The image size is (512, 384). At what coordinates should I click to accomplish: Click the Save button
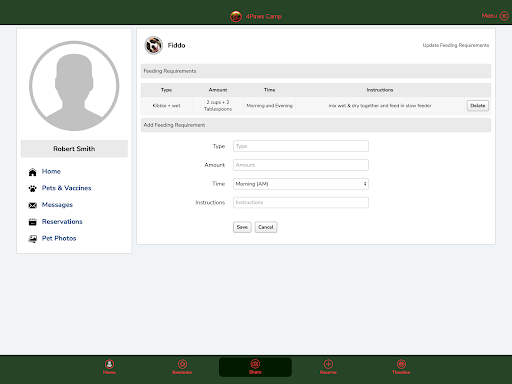coord(242,227)
